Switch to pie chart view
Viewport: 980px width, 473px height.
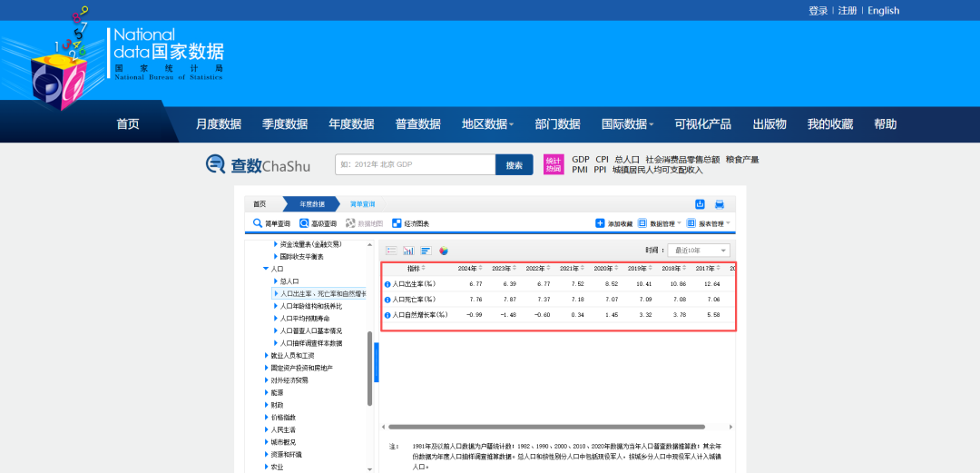pos(444,251)
